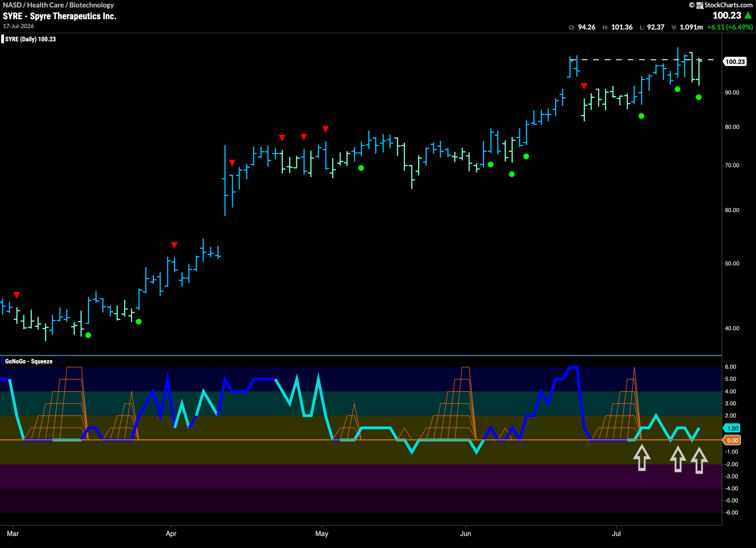This screenshot has height=548, width=756.
Task: Click the +6.11 (+6.49%) change text
Action: coord(730,27)
